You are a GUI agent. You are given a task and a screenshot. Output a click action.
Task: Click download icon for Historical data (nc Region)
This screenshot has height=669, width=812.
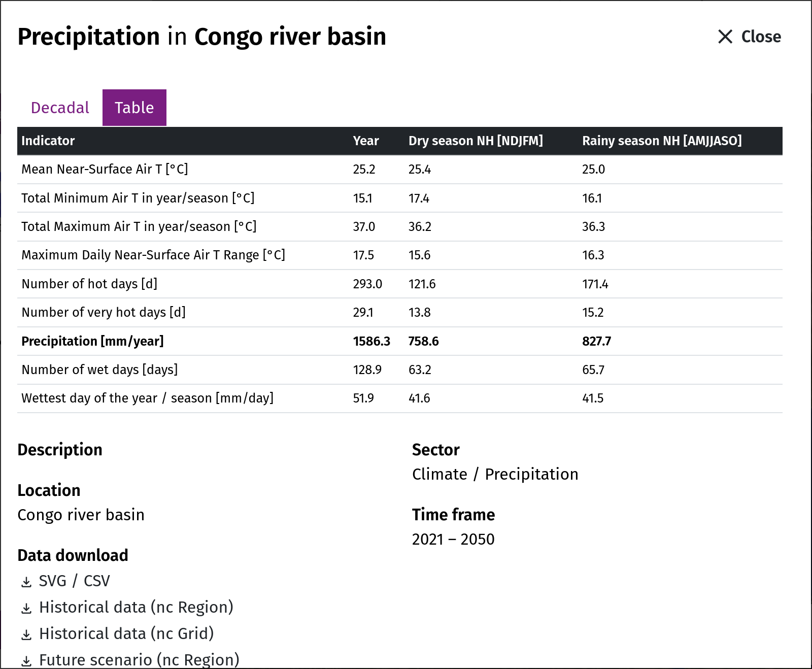(26, 609)
